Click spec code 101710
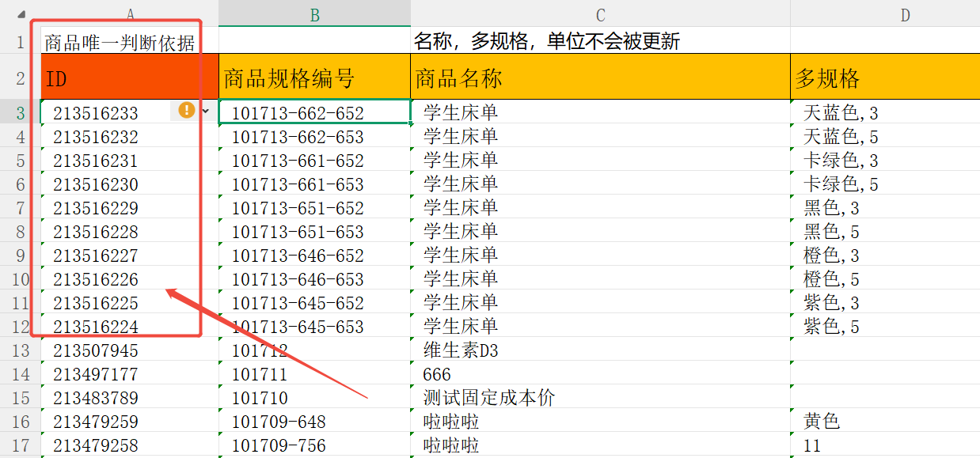This screenshot has width=980, height=458. (260, 398)
